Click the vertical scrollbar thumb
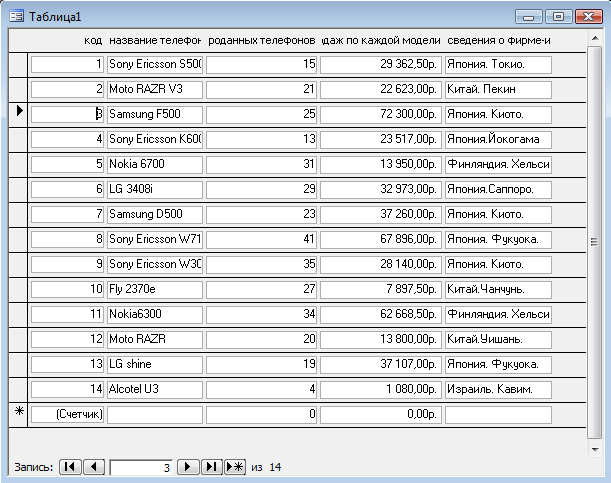The width and height of the screenshot is (611, 483). [x=594, y=242]
